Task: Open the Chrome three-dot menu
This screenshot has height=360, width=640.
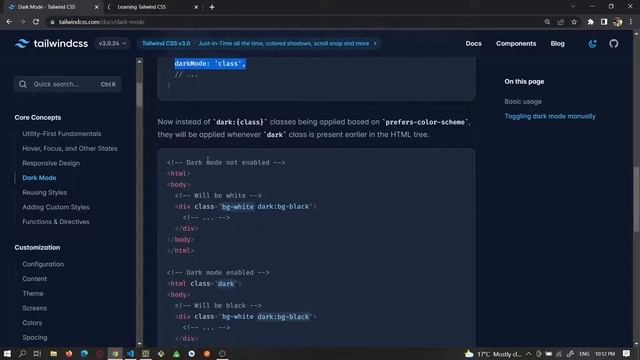Action: tap(631, 22)
